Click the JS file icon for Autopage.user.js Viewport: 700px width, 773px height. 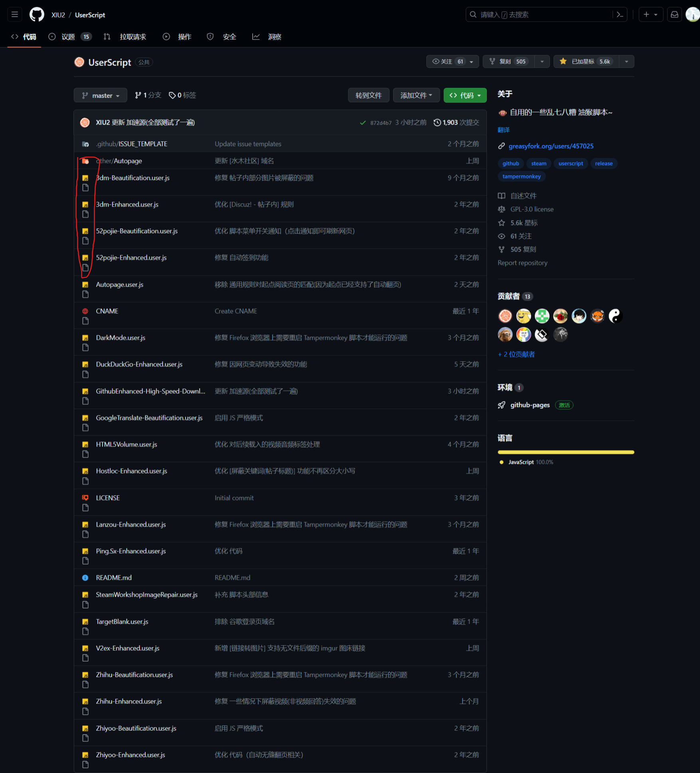pyautogui.click(x=85, y=284)
